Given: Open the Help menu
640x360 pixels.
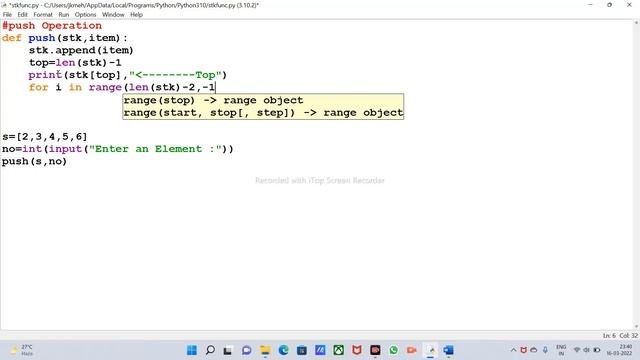Looking at the screenshot, I should (136, 15).
